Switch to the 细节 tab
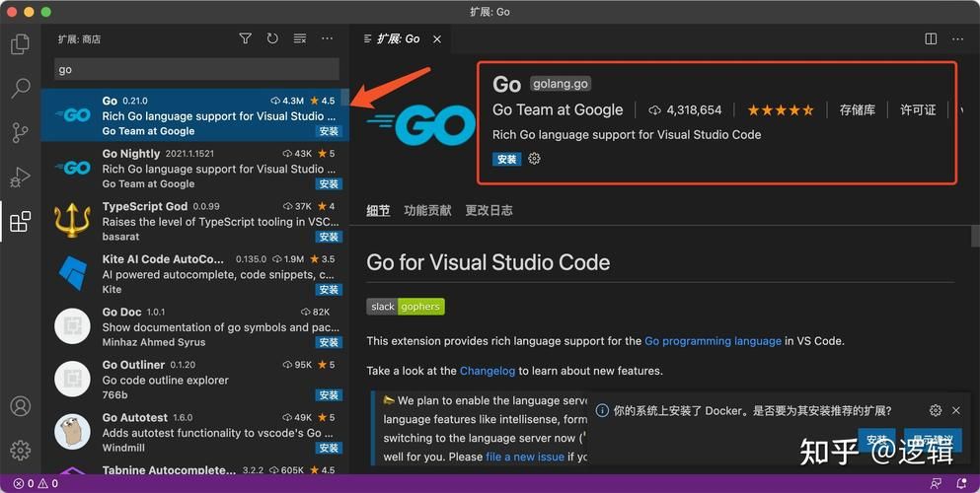The width and height of the screenshot is (980, 493). pyautogui.click(x=378, y=210)
